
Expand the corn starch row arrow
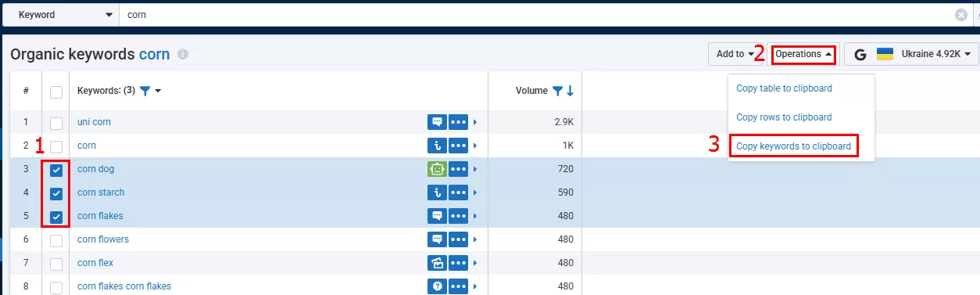click(x=475, y=192)
